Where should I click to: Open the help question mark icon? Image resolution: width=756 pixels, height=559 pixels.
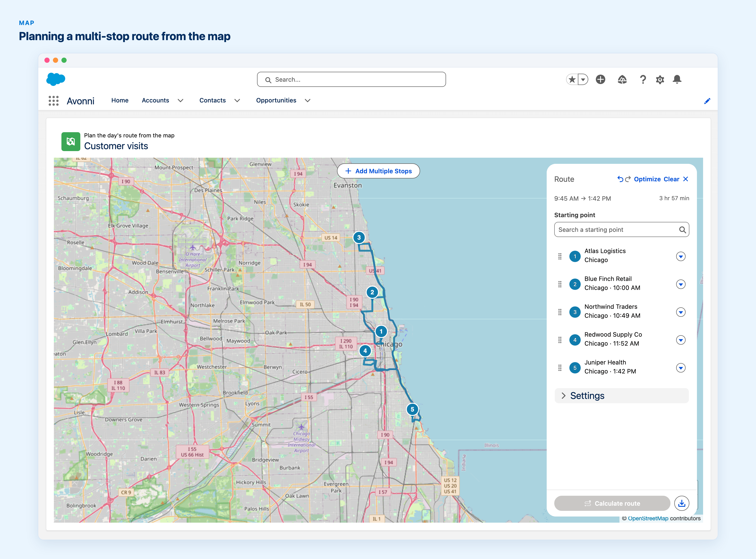[x=643, y=80]
